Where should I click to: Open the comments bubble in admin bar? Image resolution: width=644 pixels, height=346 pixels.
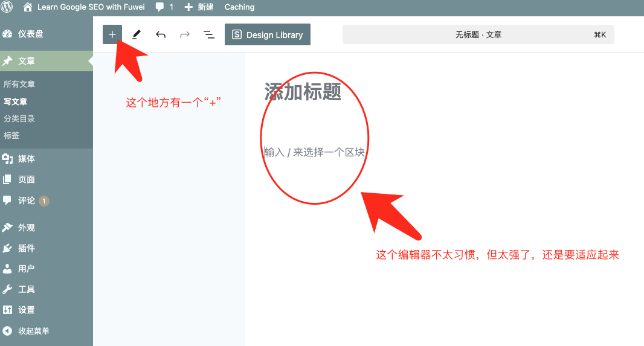pyautogui.click(x=164, y=7)
